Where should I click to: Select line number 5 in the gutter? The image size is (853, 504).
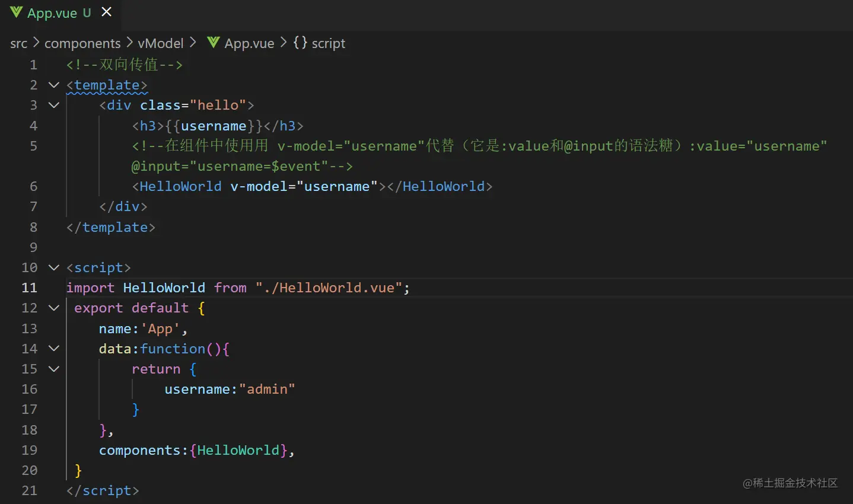coord(33,146)
